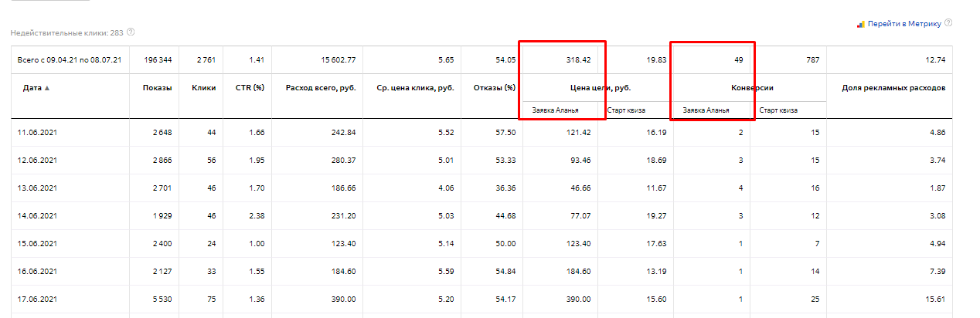
Task: Click the CTR (%) column header
Action: click(x=250, y=88)
